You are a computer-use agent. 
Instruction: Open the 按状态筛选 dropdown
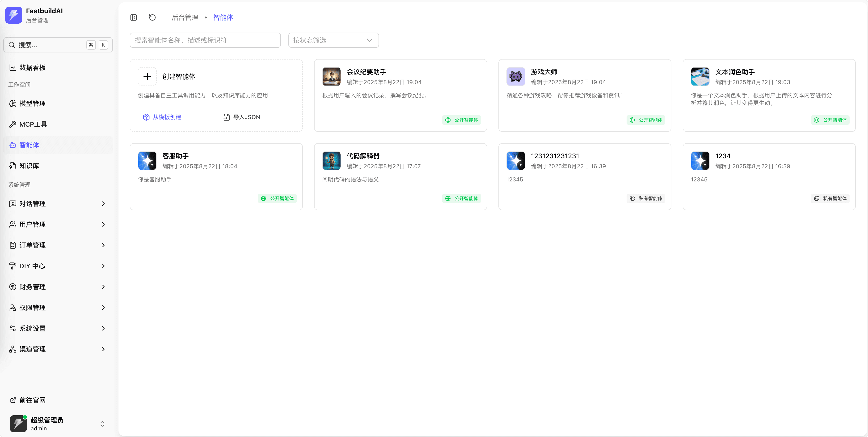(333, 40)
